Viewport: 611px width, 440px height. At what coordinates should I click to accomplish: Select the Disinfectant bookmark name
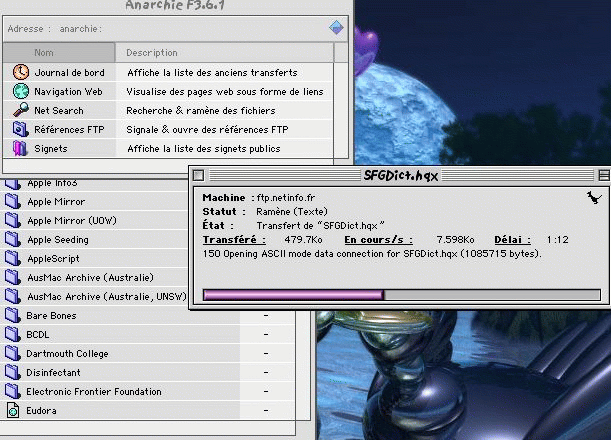tap(53, 373)
